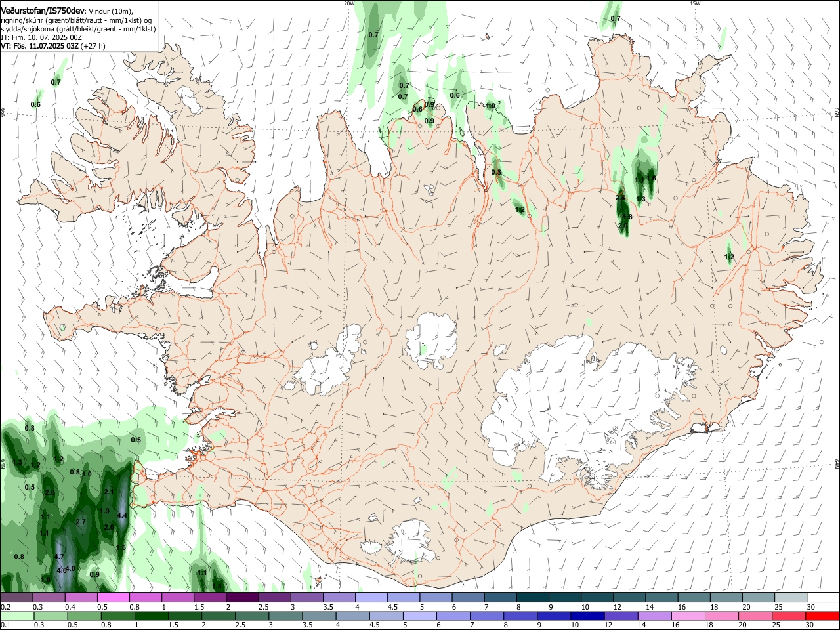
Task: Click the 2.1 precipitation value
Action: 109,492
